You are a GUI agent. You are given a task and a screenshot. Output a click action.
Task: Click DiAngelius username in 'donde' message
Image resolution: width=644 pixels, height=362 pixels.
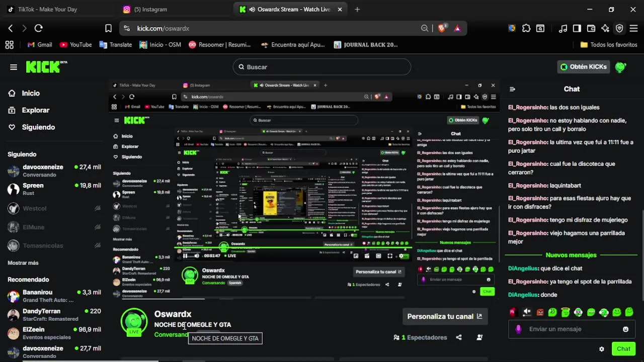pos(523,295)
